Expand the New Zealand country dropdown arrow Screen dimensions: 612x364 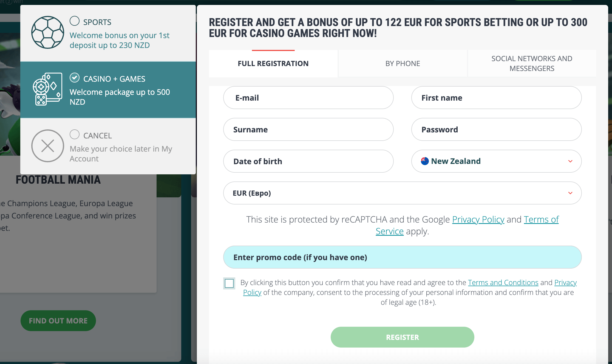[x=570, y=161]
